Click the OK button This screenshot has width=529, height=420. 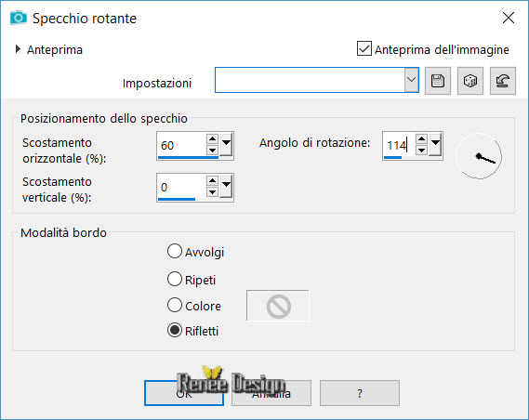184,393
